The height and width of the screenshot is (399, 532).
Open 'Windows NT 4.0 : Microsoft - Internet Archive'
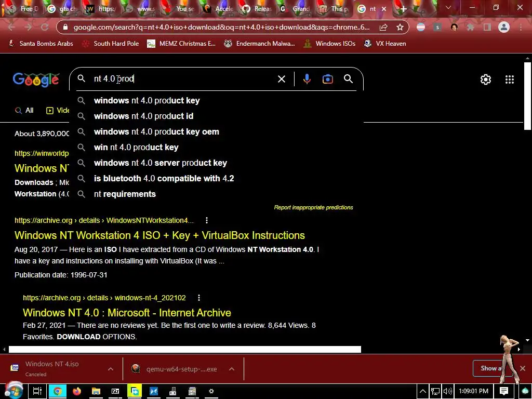[127, 312]
